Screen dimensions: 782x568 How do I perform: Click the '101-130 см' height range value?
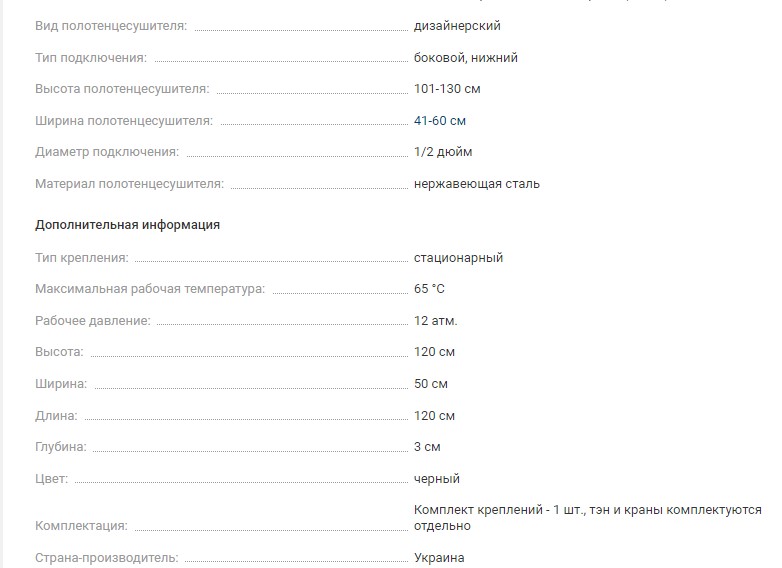(x=447, y=89)
